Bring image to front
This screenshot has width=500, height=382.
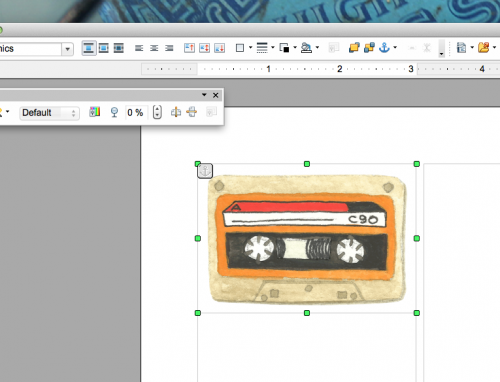point(354,48)
